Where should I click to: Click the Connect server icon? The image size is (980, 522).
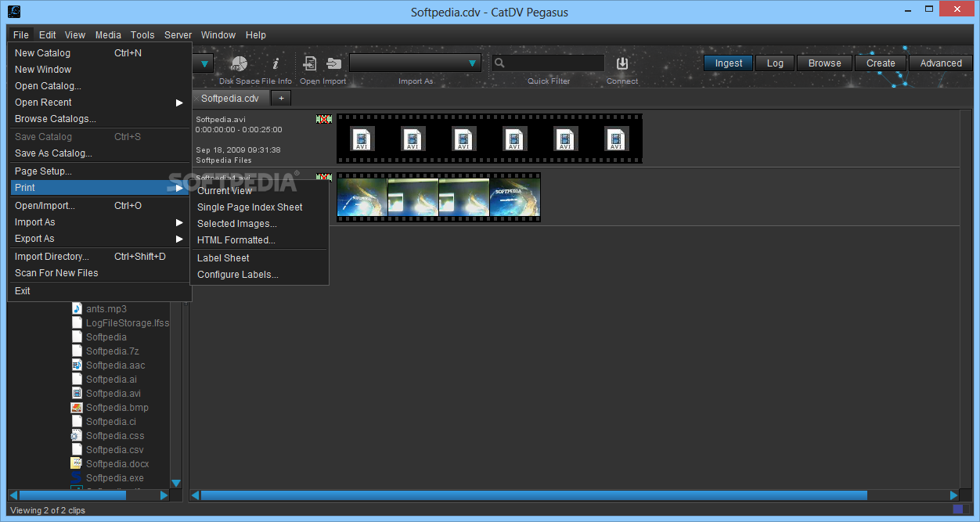[x=622, y=63]
